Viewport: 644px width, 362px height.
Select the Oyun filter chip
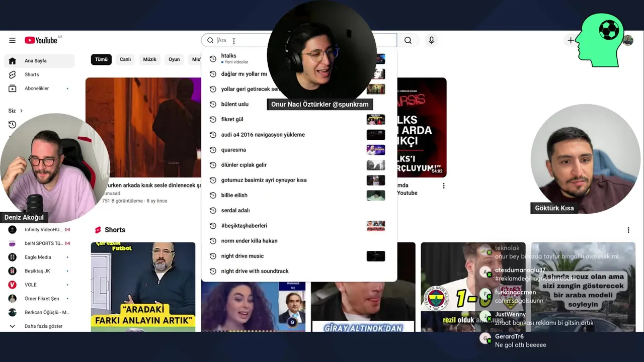coord(174,59)
